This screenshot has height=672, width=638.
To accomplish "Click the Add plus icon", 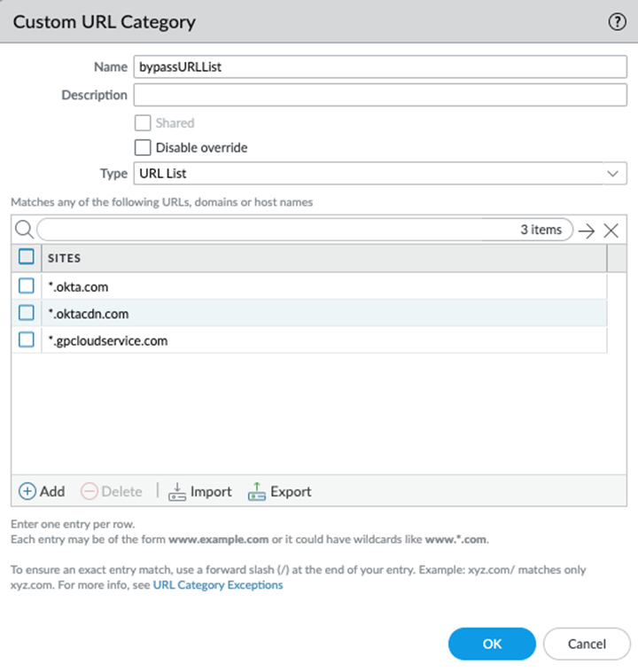I will [x=27, y=491].
